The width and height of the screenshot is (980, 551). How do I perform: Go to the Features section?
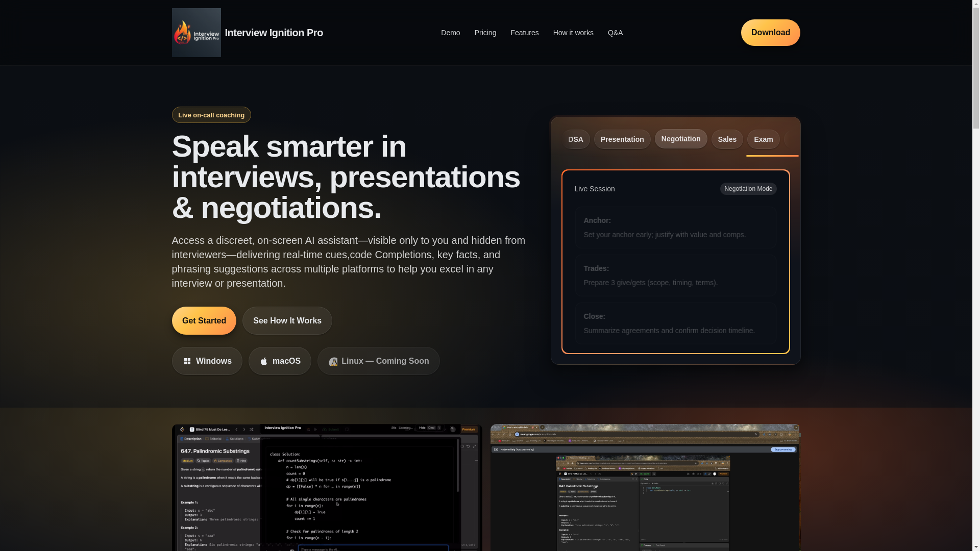pyautogui.click(x=524, y=33)
